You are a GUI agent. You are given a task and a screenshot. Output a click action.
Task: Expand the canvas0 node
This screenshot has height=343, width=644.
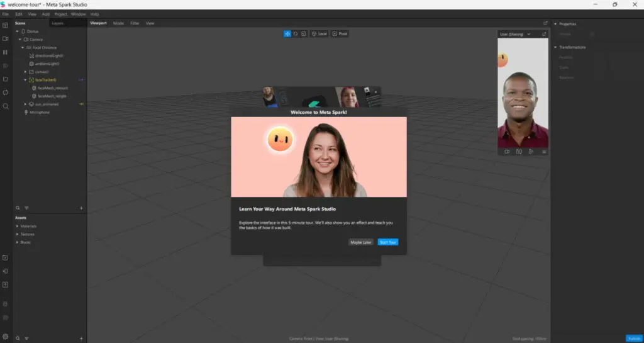point(25,72)
